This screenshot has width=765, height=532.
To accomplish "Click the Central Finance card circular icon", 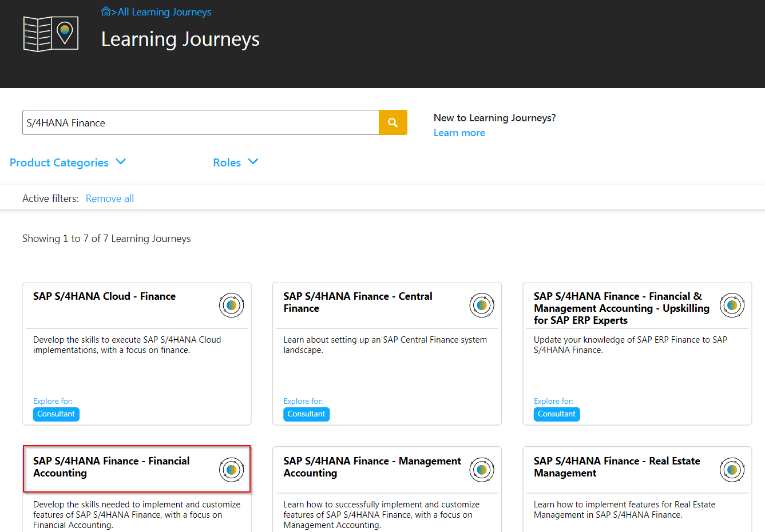I will click(482, 305).
